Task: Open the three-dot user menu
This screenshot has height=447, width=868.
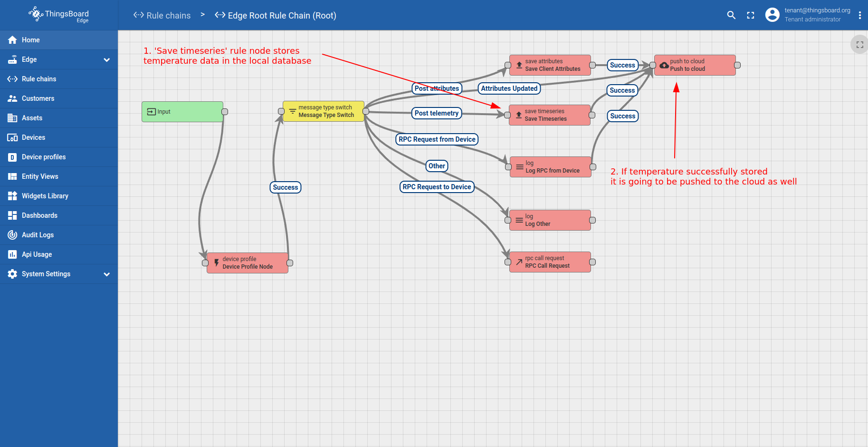Action: (859, 15)
